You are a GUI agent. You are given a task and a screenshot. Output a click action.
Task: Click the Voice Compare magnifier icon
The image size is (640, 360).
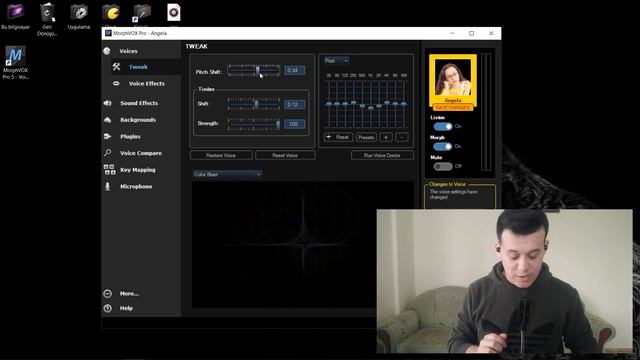[107, 153]
